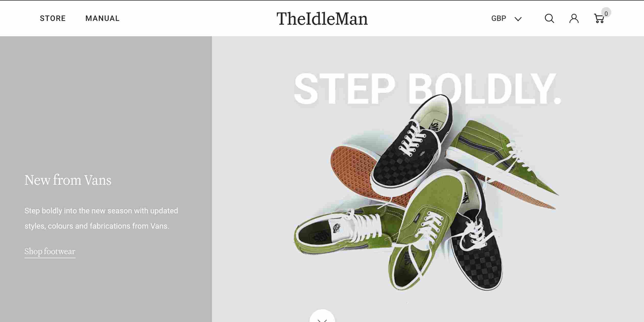
Task: Open the STORE menu item
Action: point(53,18)
